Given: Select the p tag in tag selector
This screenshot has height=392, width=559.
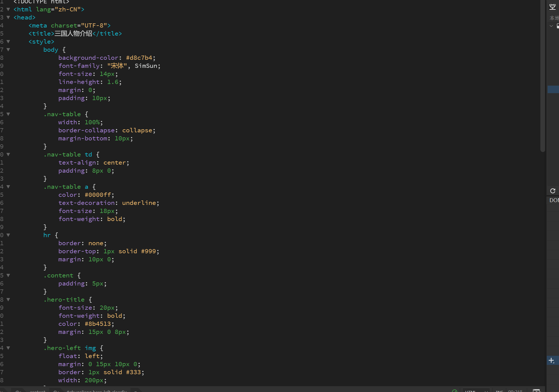Looking at the screenshot, I should point(136,391).
